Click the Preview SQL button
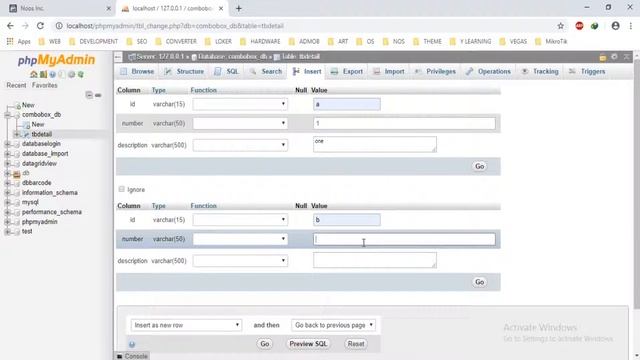Viewport: 640px width, 360px height. tap(308, 344)
